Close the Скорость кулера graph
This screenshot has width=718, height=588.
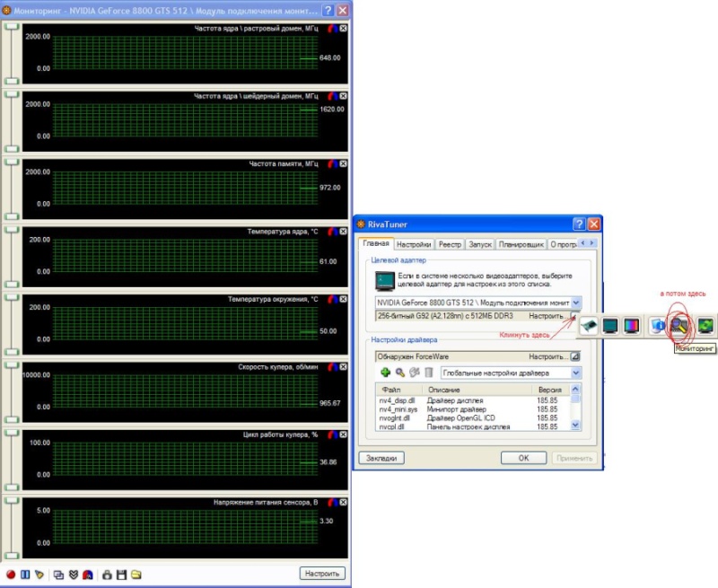click(x=344, y=367)
